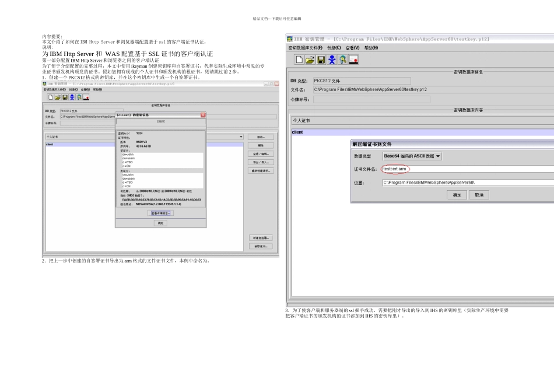Click the 导出/导入 button in the key-info window
The image size is (554, 392).
coord(261,162)
